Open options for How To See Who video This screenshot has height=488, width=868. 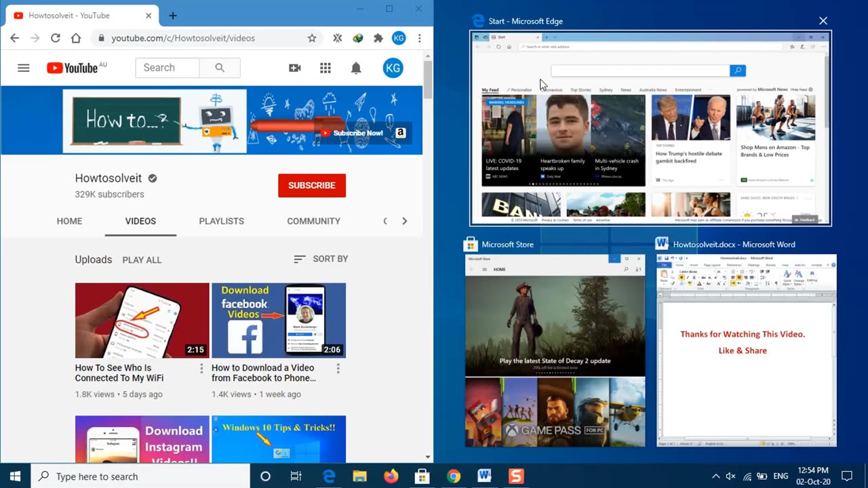click(201, 369)
